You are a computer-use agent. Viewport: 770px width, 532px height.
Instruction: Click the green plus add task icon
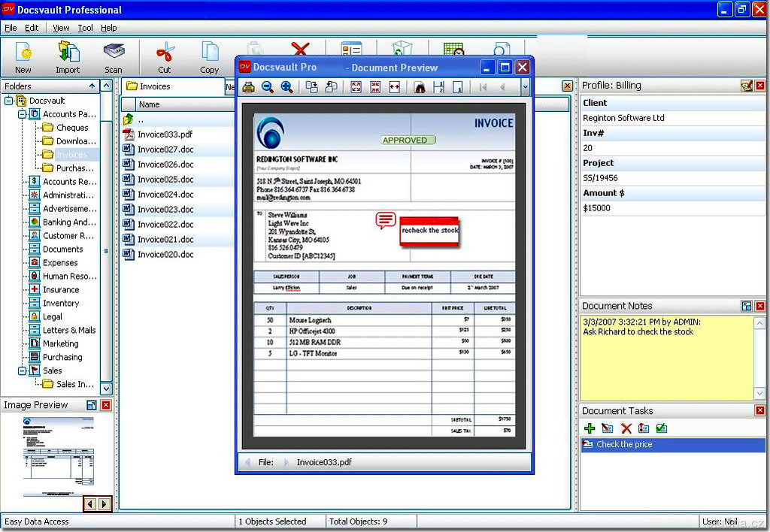coord(590,428)
